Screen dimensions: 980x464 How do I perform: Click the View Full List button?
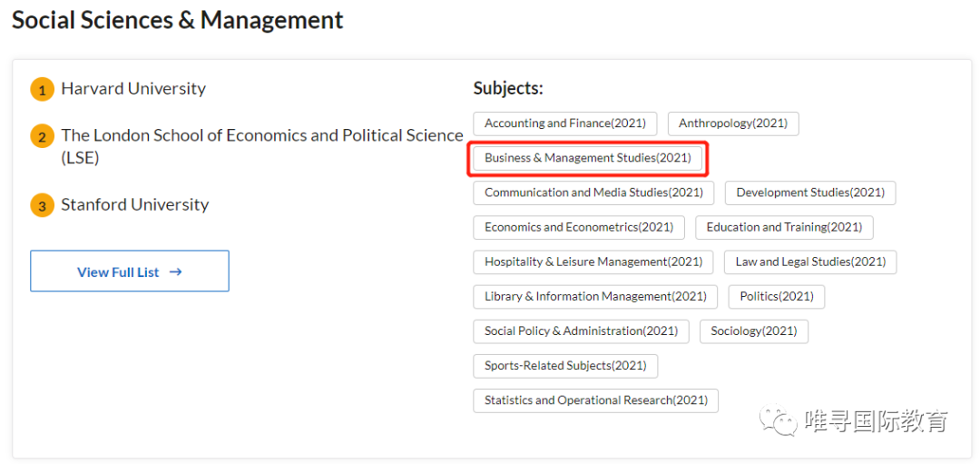129,271
